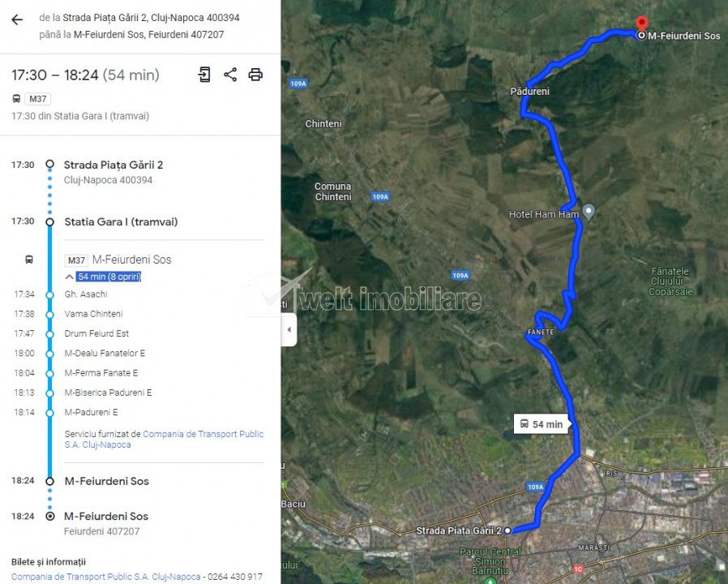Select the M37 route badge in summary
Screen dimensions: 728x584
pos(37,99)
